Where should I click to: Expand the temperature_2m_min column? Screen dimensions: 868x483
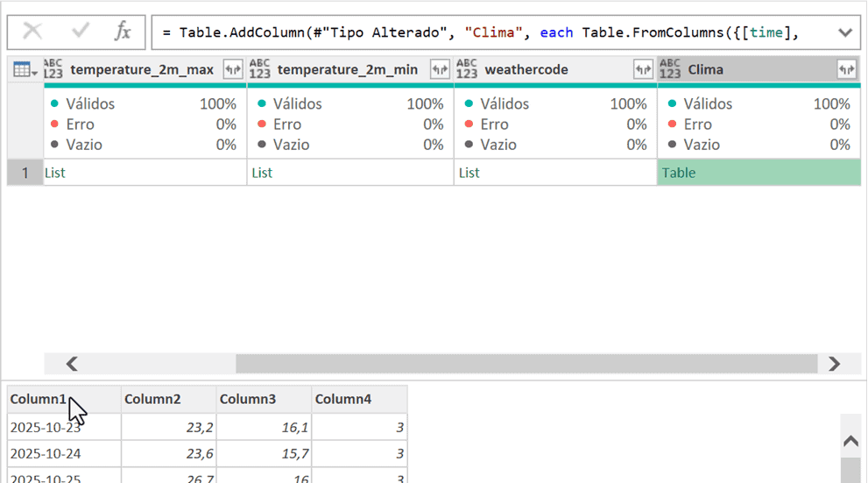(440, 69)
